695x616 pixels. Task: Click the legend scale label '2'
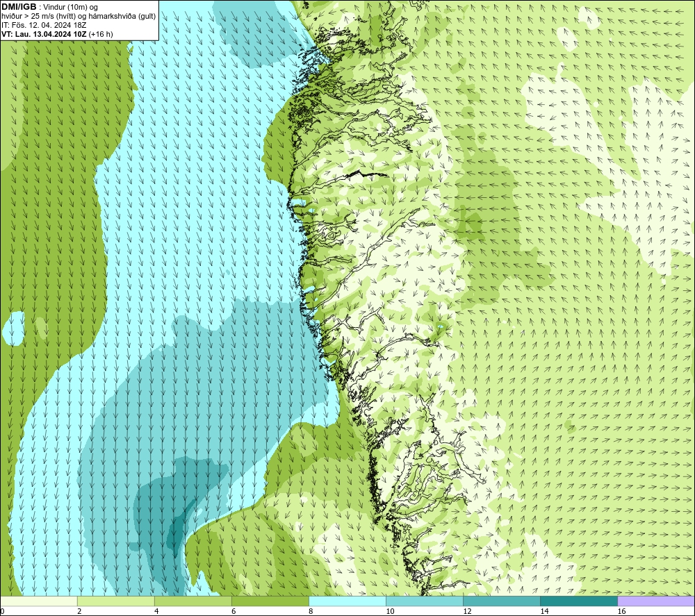79,611
